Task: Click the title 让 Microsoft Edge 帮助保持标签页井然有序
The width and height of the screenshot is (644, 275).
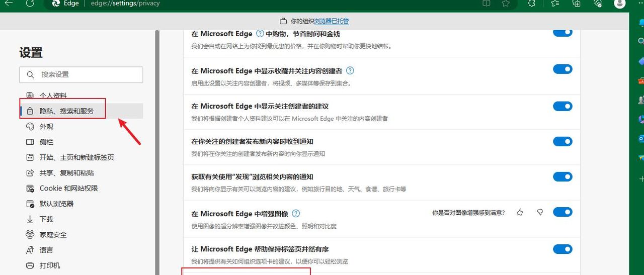Action: click(260, 249)
